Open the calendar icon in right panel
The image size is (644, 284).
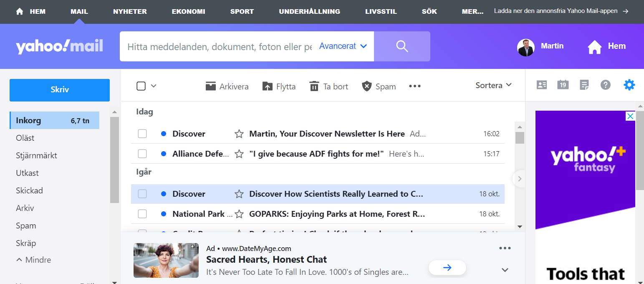coord(563,85)
